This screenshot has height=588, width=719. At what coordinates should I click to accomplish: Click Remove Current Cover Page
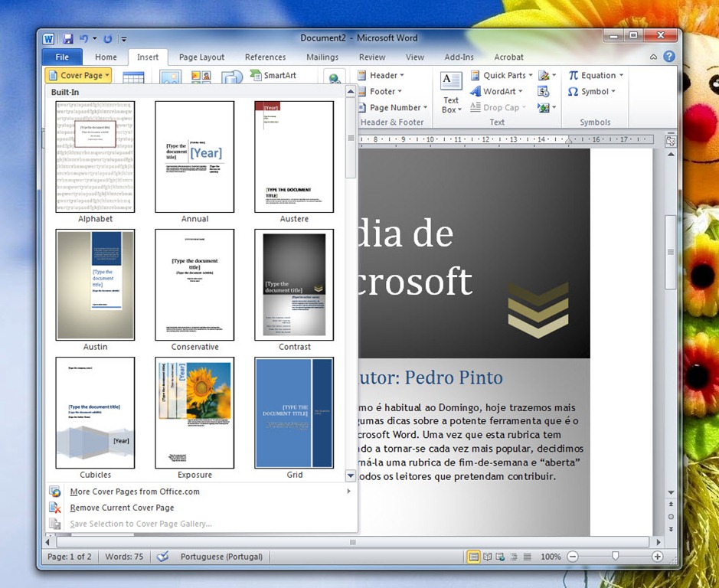coord(201,508)
